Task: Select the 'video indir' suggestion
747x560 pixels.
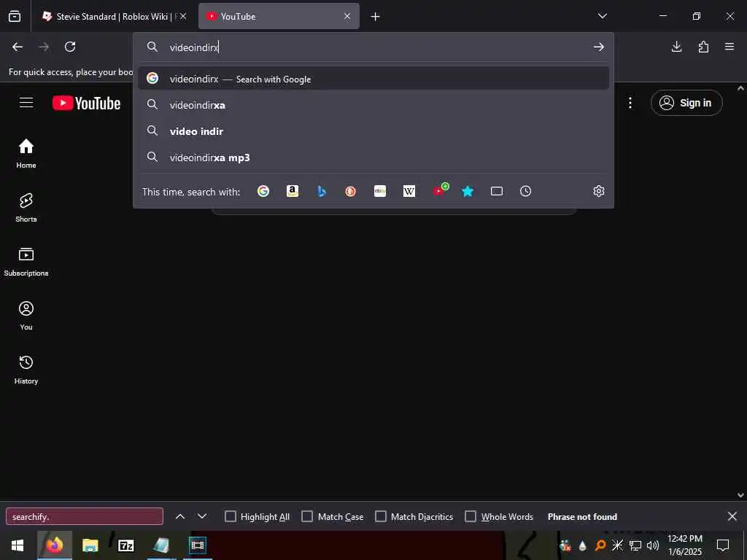Action: 373,131
